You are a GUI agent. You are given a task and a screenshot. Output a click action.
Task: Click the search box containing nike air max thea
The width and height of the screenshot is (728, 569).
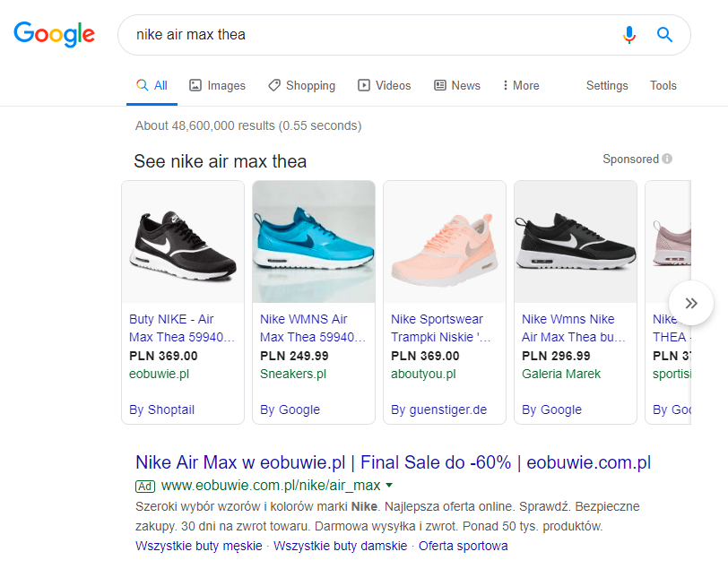pyautogui.click(x=404, y=35)
